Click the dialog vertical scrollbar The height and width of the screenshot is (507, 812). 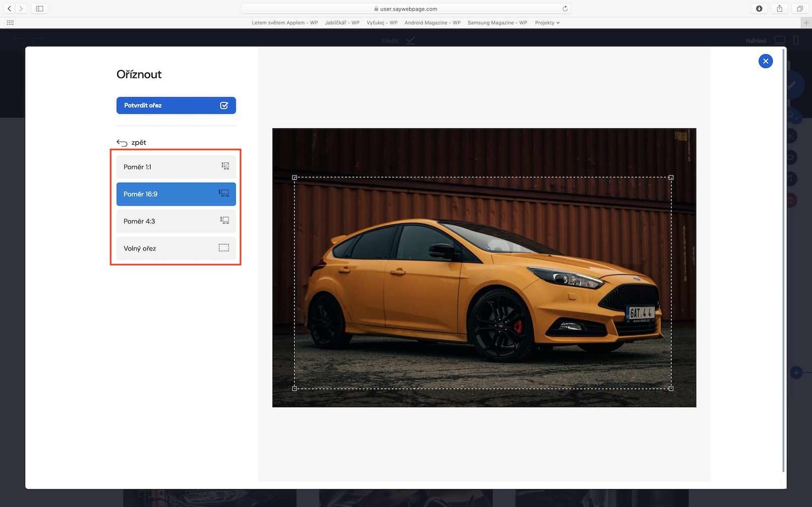[x=783, y=260]
